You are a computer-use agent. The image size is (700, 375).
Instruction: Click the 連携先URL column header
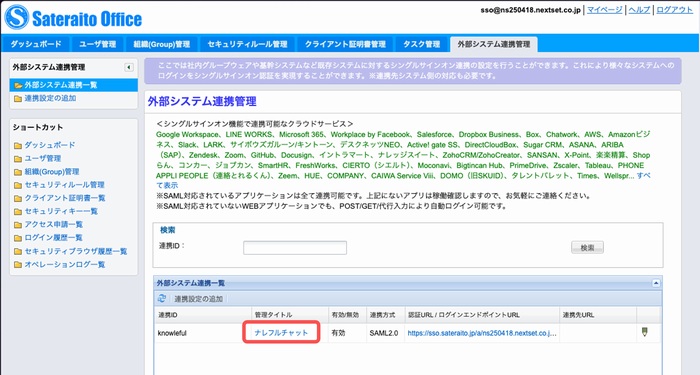coord(598,315)
